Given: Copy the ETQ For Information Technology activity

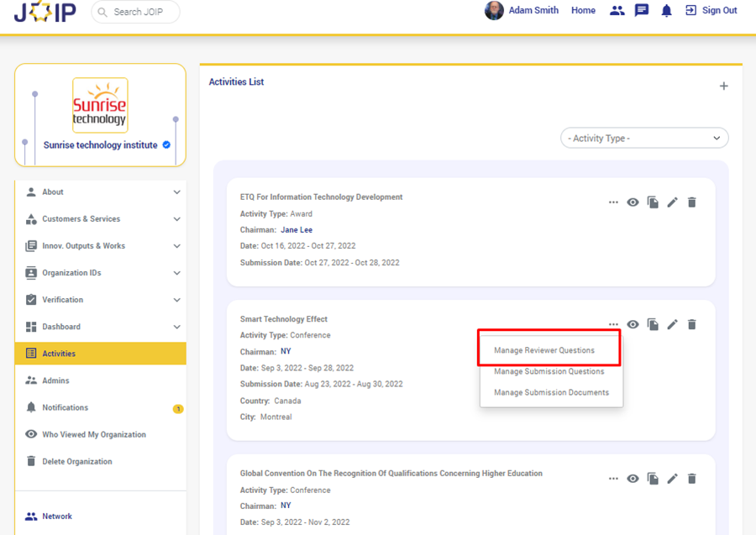Looking at the screenshot, I should 653,202.
